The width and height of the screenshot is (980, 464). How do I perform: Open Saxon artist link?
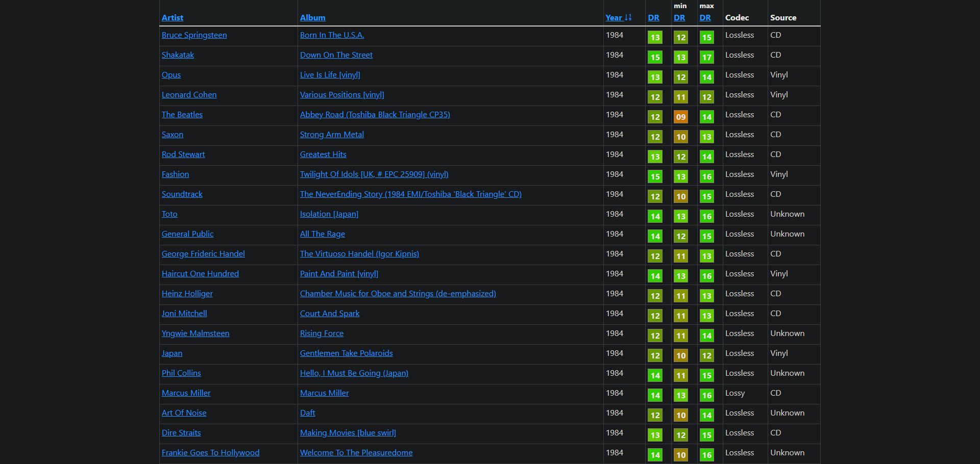pyautogui.click(x=173, y=135)
